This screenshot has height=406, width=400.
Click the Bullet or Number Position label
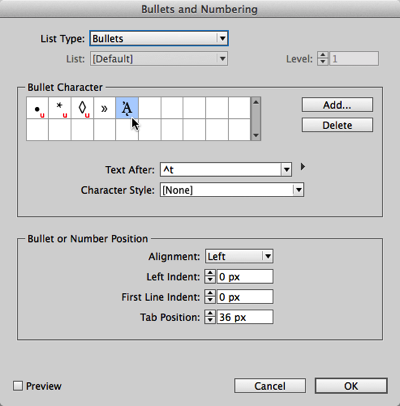88,239
